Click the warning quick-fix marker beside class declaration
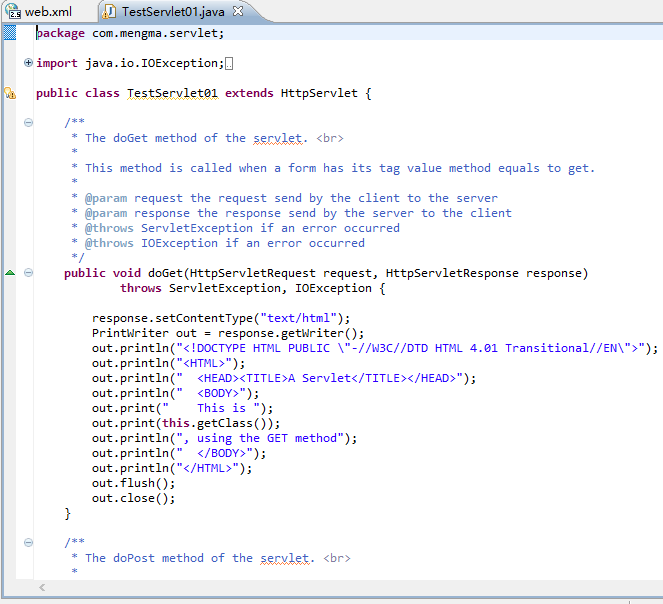Viewport: 663px width, 604px height. (9, 94)
